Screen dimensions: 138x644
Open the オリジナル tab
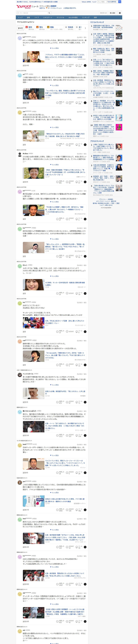(60, 17)
